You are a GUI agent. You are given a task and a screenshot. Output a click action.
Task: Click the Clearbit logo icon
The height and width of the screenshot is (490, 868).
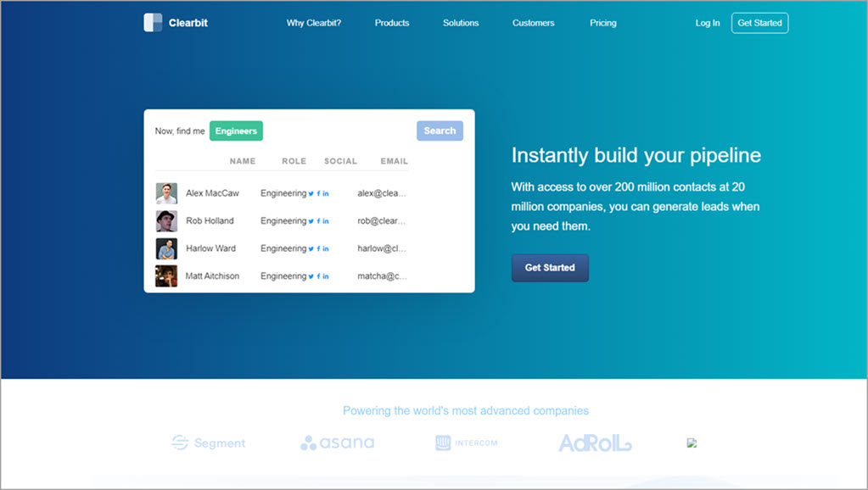pyautogui.click(x=153, y=23)
